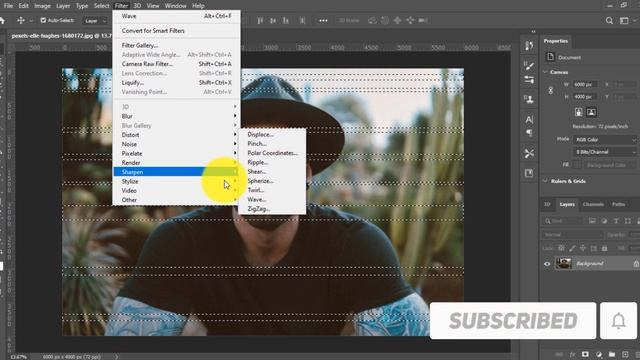This screenshot has width=640, height=360.
Task: Choose Camera Raw Filter
Action: click(x=176, y=64)
